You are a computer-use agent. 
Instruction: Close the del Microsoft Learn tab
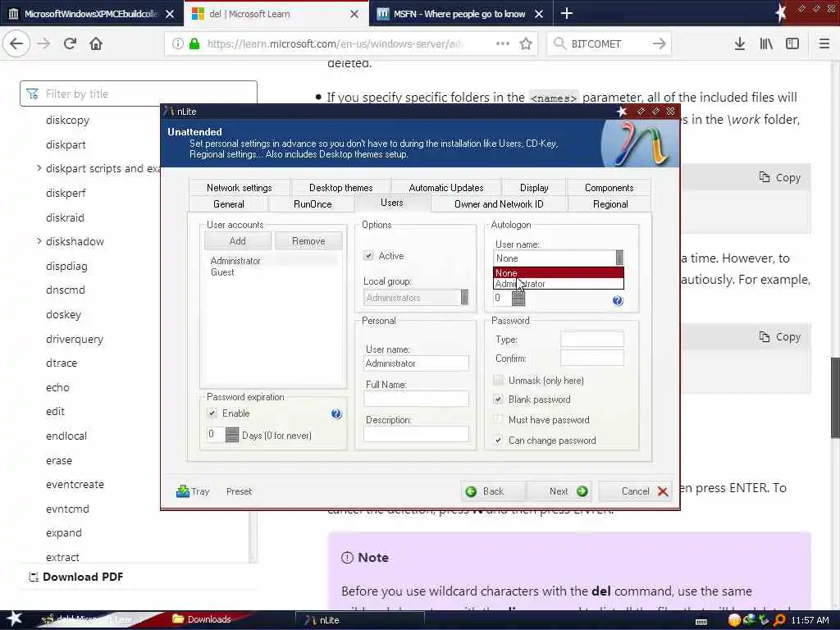(x=354, y=14)
